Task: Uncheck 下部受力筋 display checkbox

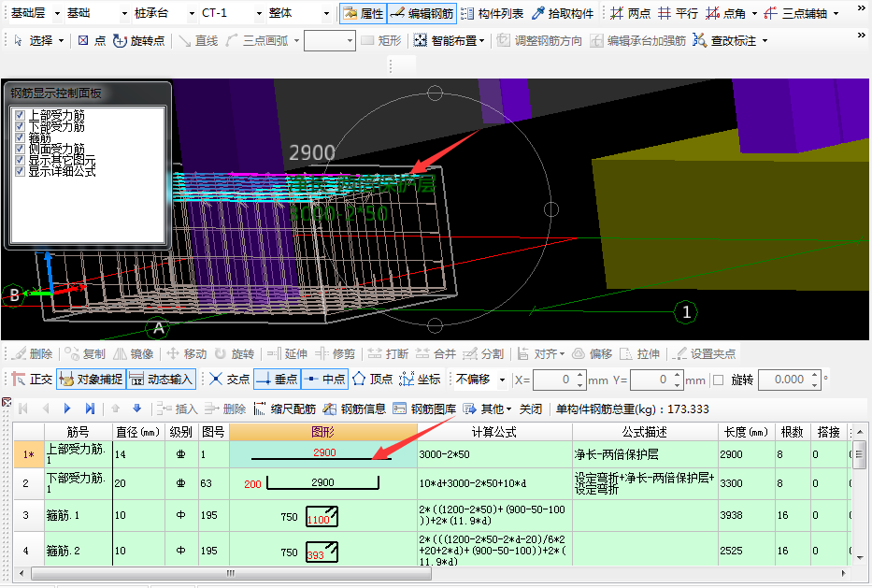Action: tap(20, 126)
